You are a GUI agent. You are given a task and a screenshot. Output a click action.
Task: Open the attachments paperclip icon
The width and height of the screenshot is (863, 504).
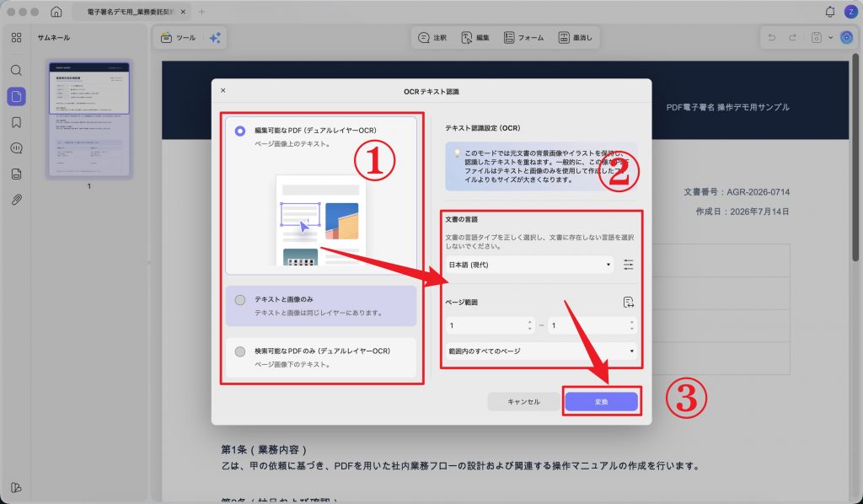point(17,200)
